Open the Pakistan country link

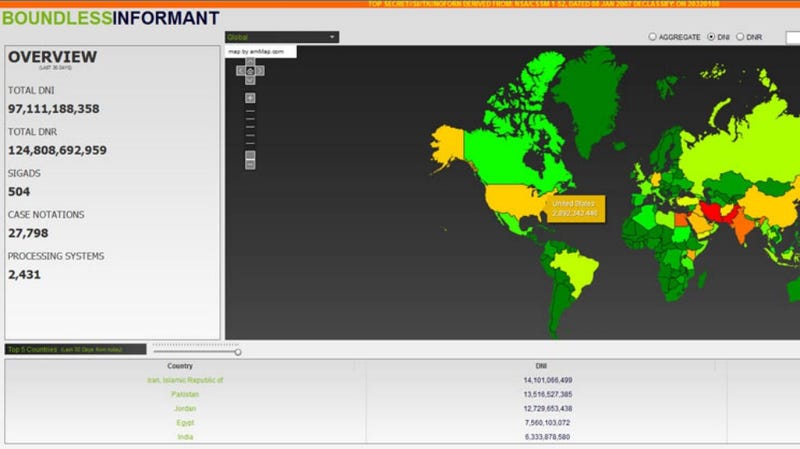[185, 394]
